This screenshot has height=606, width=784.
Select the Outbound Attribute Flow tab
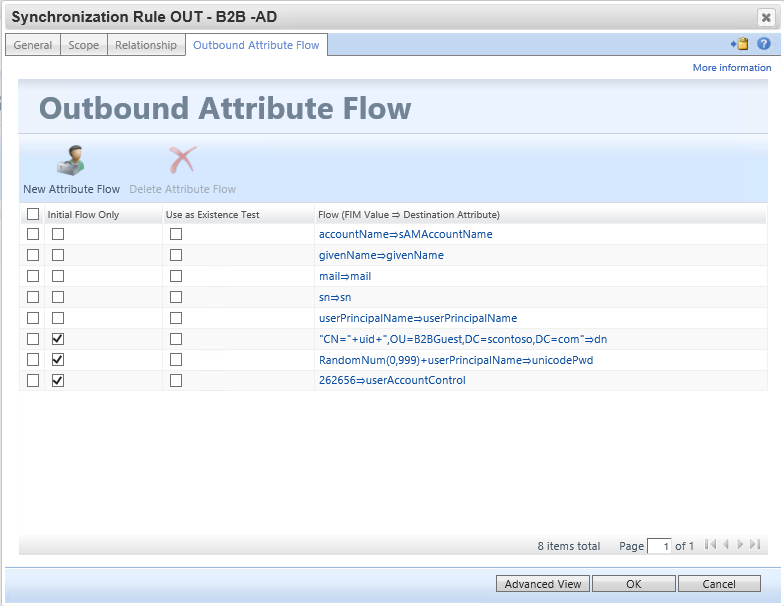pos(256,45)
